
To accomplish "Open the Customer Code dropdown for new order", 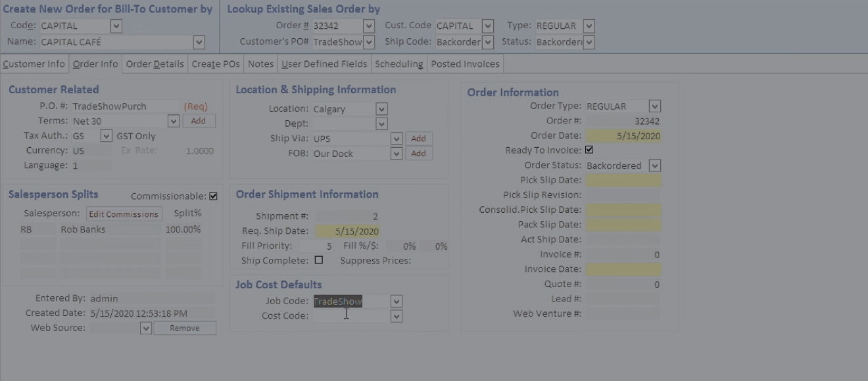I will pos(116,26).
